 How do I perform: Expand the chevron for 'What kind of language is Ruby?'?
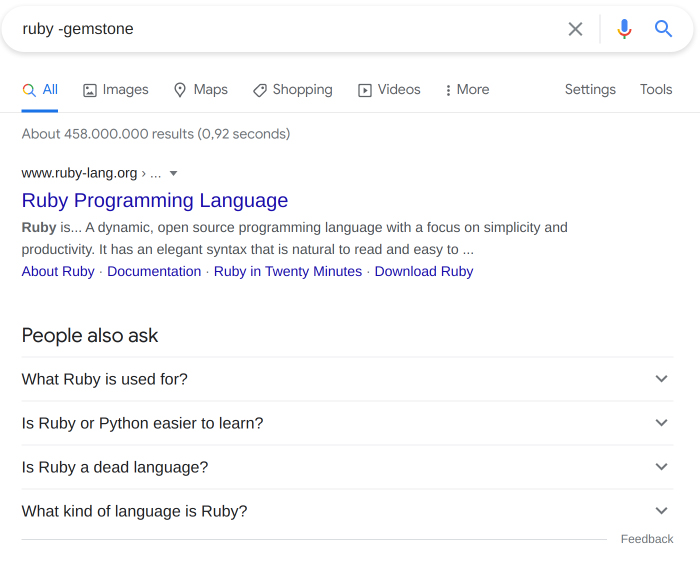(x=661, y=510)
